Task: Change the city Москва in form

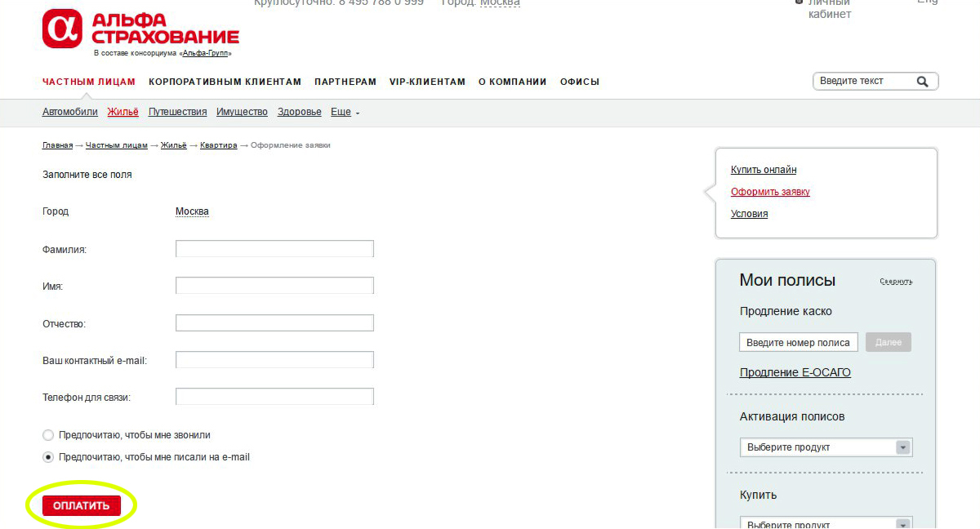Action: [192, 211]
